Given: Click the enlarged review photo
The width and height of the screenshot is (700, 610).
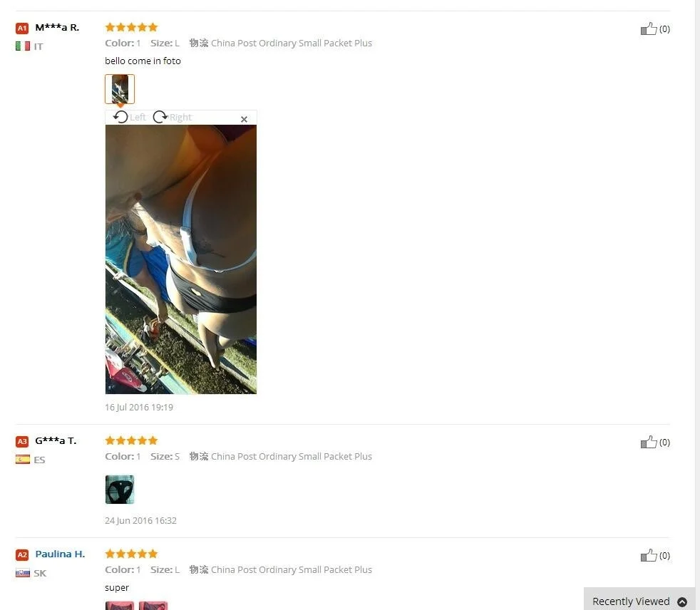Looking at the screenshot, I should pyautogui.click(x=181, y=259).
